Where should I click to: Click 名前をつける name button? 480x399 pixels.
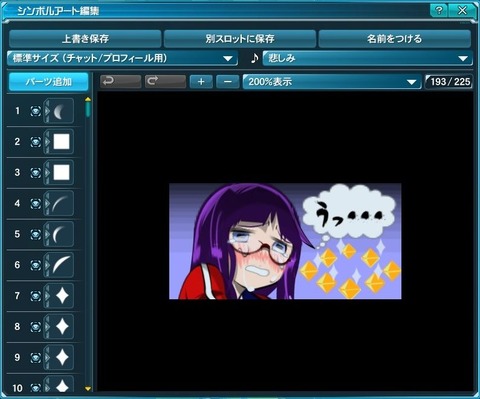point(395,39)
